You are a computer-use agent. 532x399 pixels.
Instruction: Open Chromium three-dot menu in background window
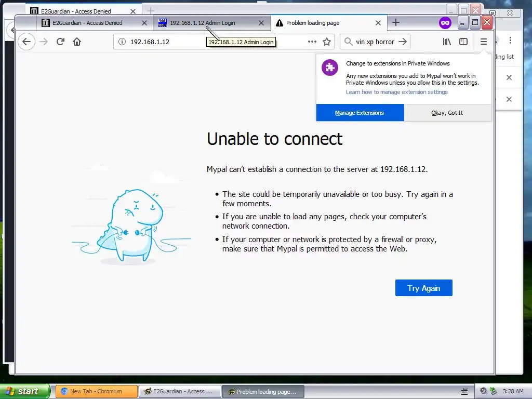510,41
